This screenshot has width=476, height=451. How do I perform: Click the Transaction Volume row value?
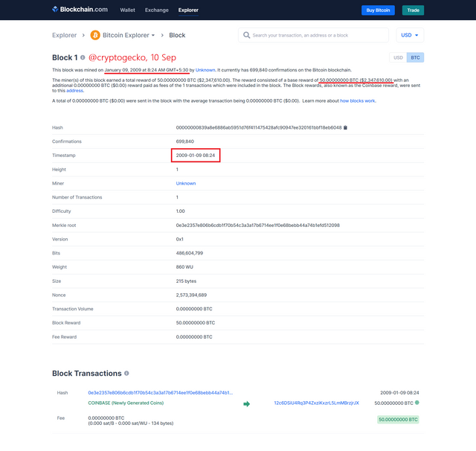(x=194, y=309)
